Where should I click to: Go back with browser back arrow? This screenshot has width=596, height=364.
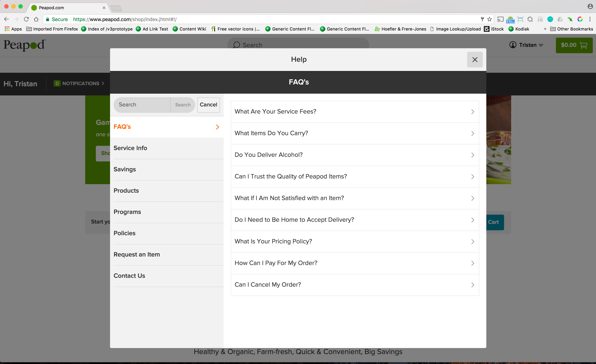[6, 19]
